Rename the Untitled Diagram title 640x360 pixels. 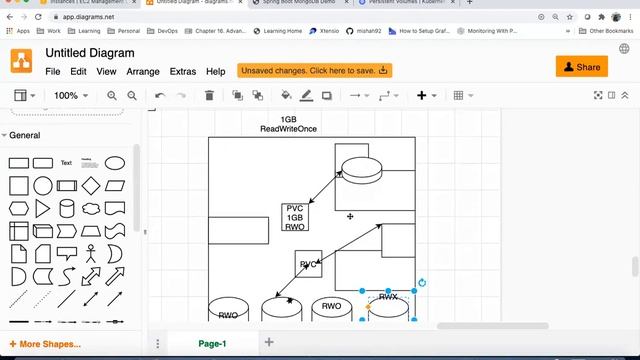pos(90,53)
